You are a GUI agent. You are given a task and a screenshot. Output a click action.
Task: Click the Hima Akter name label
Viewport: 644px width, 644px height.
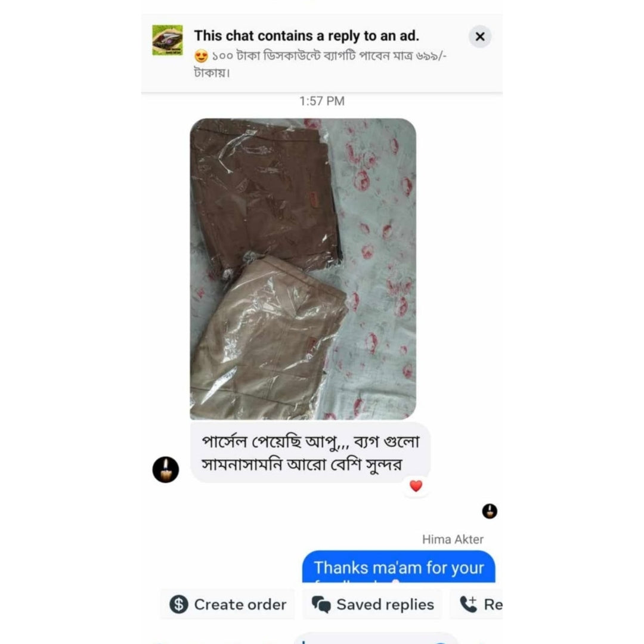coord(453,539)
